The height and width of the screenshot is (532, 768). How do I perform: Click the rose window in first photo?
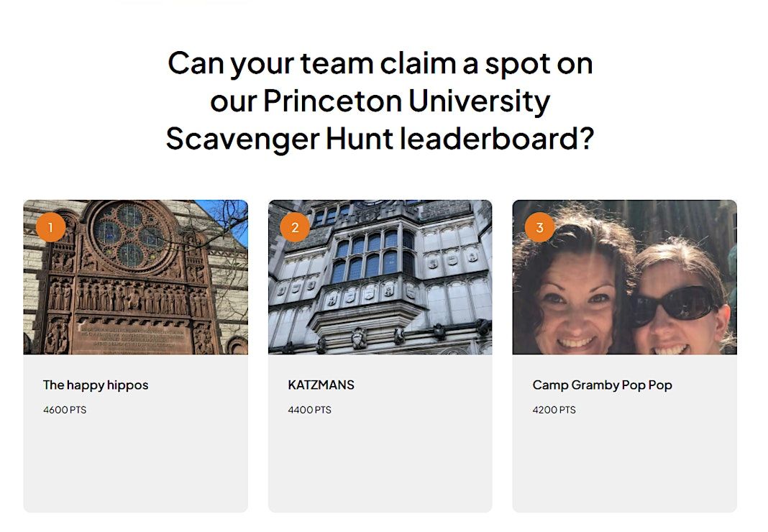click(130, 234)
